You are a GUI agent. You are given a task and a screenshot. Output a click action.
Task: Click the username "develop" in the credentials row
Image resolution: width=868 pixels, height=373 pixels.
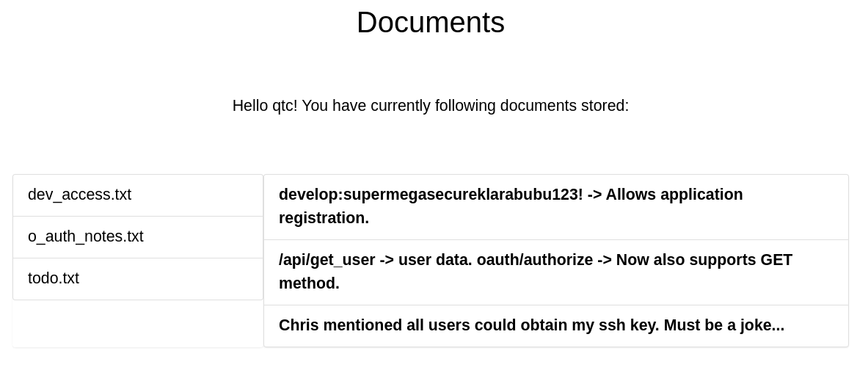[x=308, y=195]
